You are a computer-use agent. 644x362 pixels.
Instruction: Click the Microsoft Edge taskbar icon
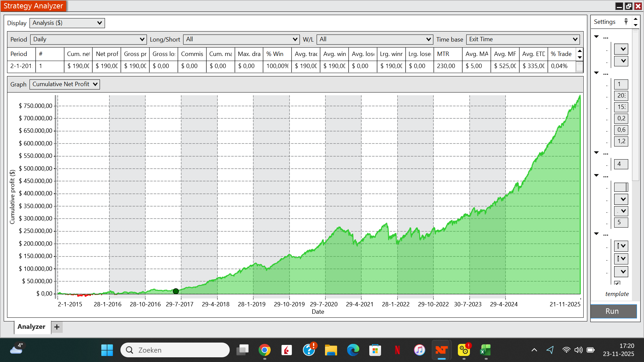[353, 350]
